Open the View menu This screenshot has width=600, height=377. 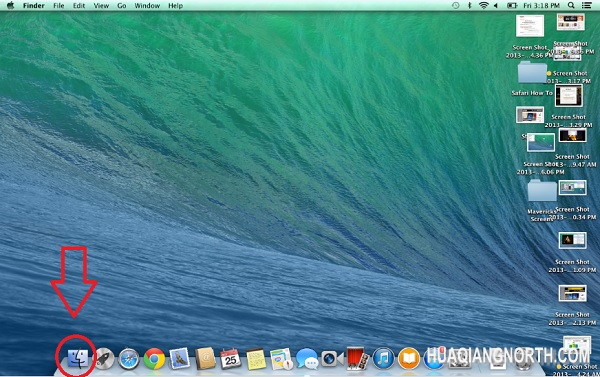(101, 6)
